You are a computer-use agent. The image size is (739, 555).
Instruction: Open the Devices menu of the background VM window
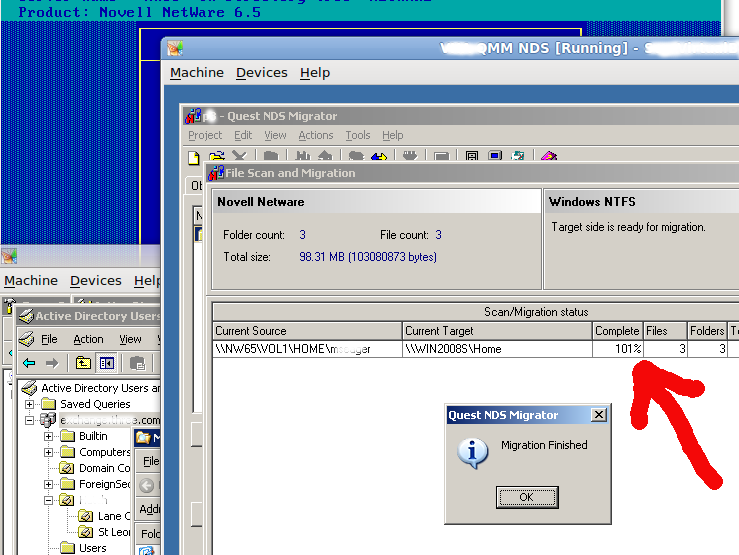click(x=96, y=281)
